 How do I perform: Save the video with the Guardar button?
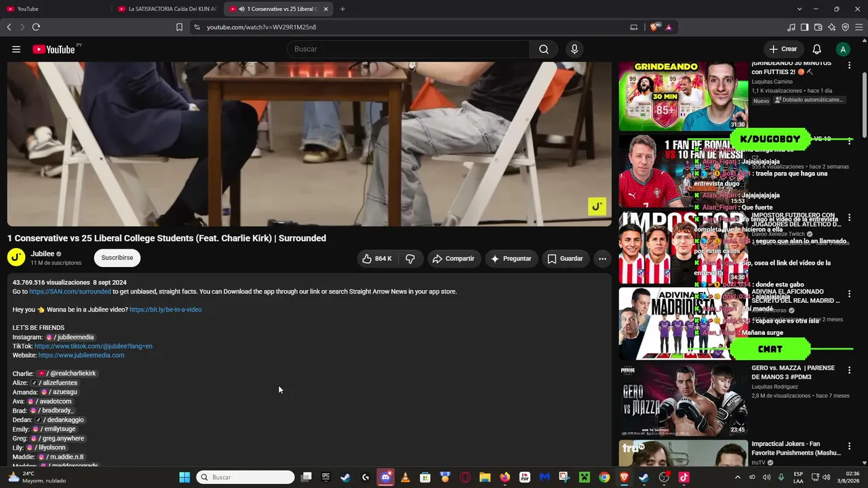click(565, 258)
